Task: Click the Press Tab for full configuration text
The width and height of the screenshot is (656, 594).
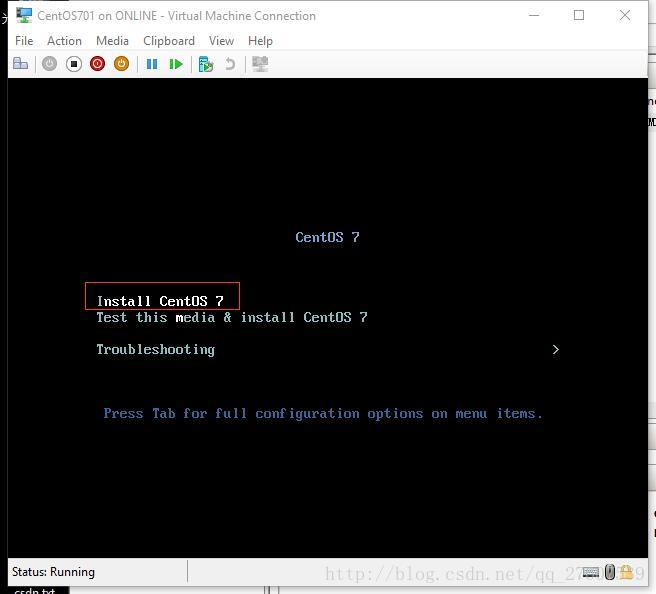Action: 323,414
